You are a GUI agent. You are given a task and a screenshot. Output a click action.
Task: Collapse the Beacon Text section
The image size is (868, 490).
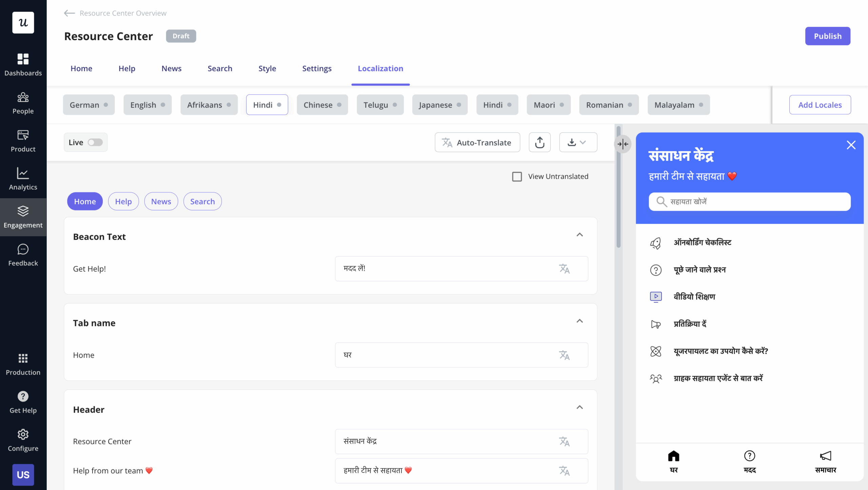[x=579, y=234]
